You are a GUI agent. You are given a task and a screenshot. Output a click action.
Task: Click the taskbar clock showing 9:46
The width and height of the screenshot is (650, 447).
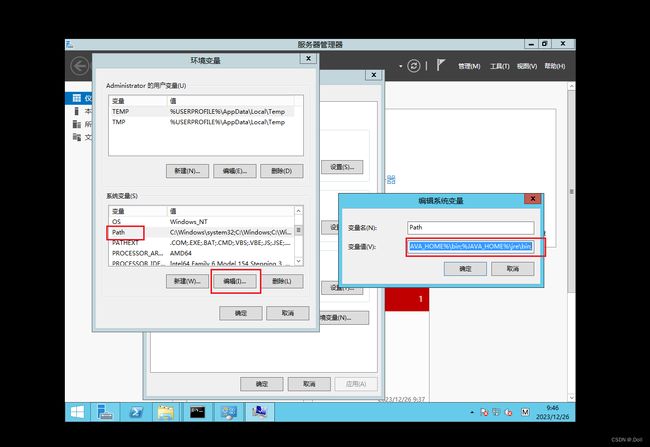552,412
